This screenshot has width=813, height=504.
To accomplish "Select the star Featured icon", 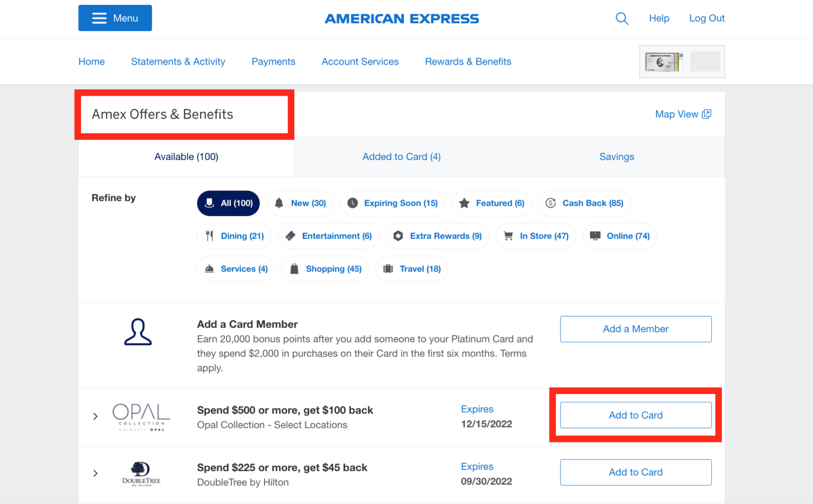I will (x=464, y=203).
